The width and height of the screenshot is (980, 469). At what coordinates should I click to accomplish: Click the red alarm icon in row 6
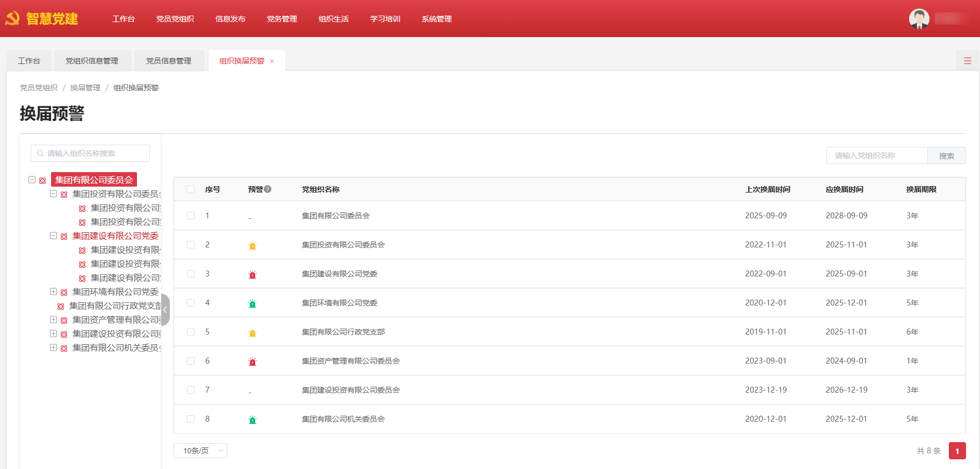[253, 362]
